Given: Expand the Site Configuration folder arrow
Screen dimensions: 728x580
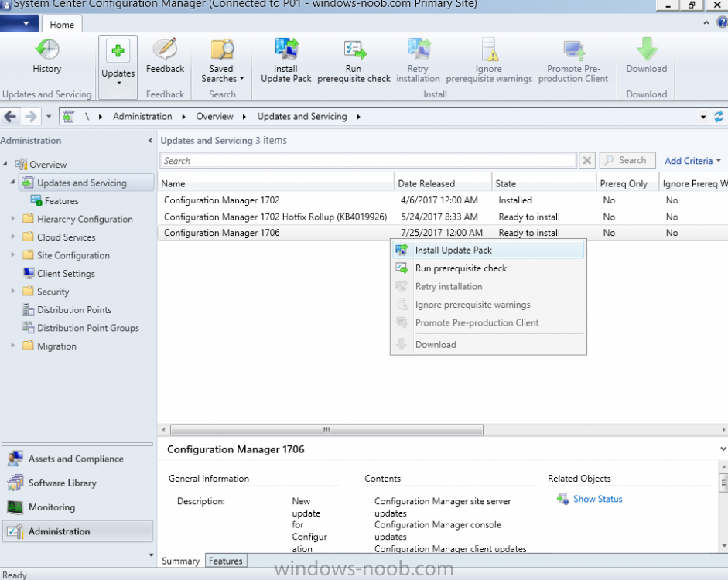Looking at the screenshot, I should [x=13, y=254].
